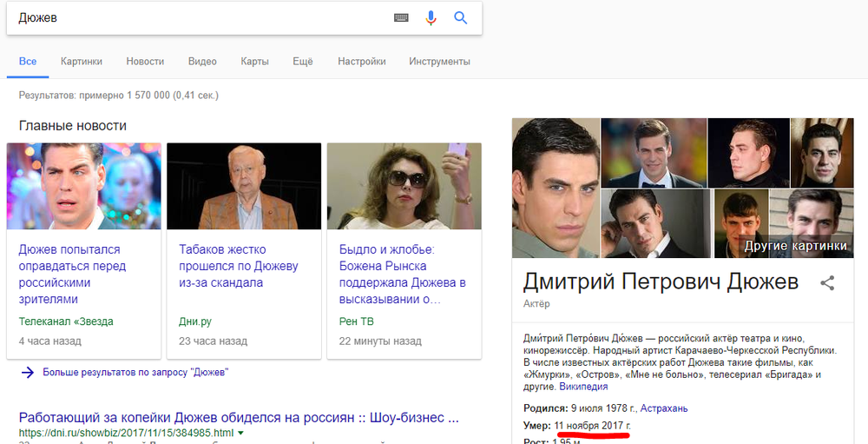
Task: Open the Больше результатов по запросу Дюжев link
Action: coord(135,373)
